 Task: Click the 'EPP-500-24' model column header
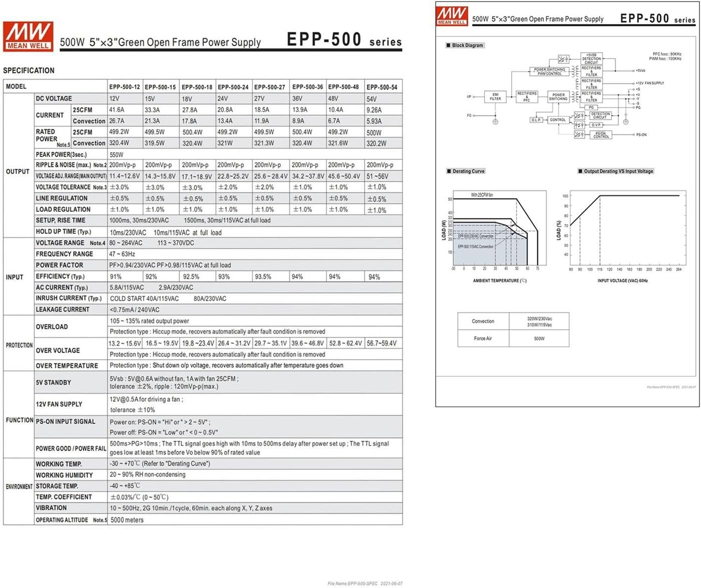[x=233, y=87]
